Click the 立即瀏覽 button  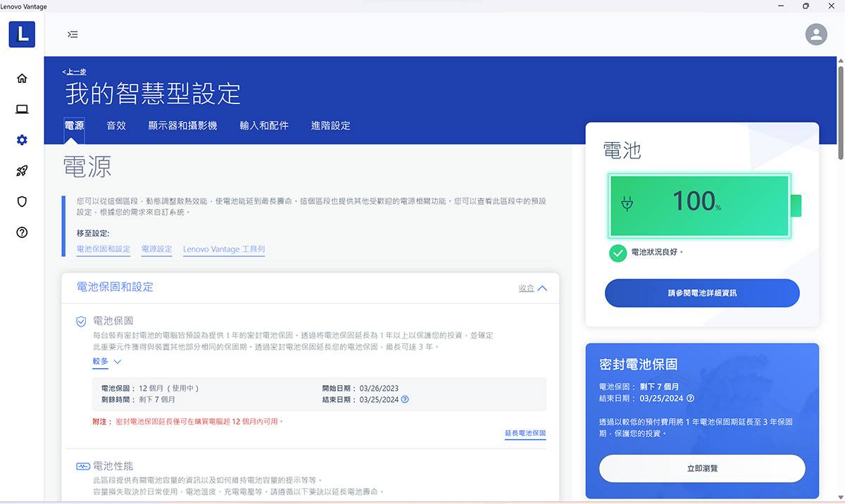pyautogui.click(x=702, y=468)
